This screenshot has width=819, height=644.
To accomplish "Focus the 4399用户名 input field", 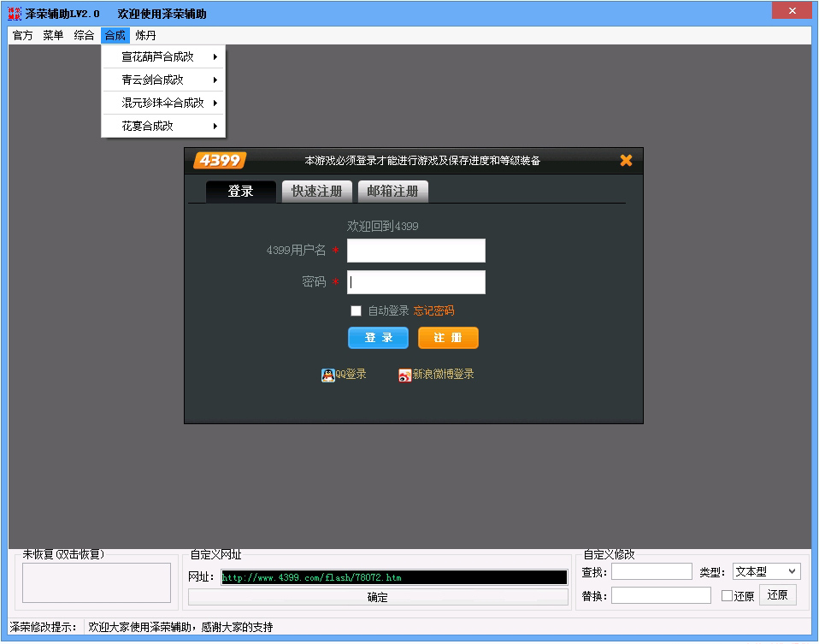I will 416,251.
